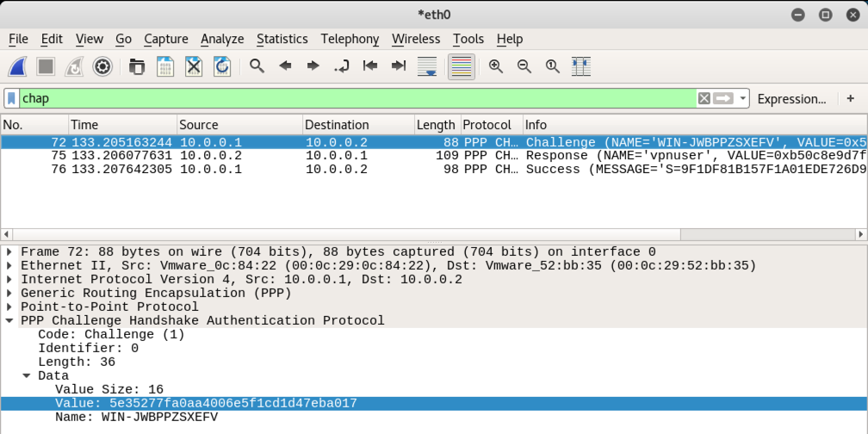The width and height of the screenshot is (868, 434).
Task: Start capturing packets with the shark fin icon
Action: (18, 66)
